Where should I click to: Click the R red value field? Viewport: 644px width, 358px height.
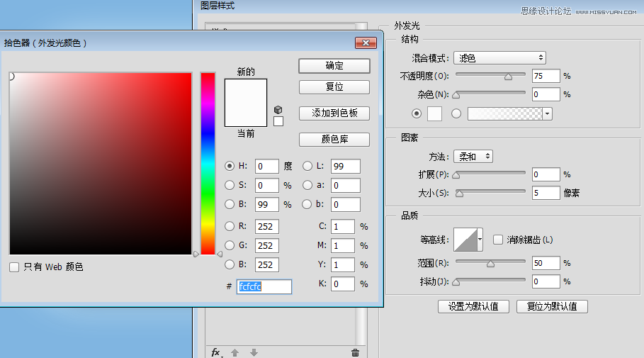[x=266, y=226]
